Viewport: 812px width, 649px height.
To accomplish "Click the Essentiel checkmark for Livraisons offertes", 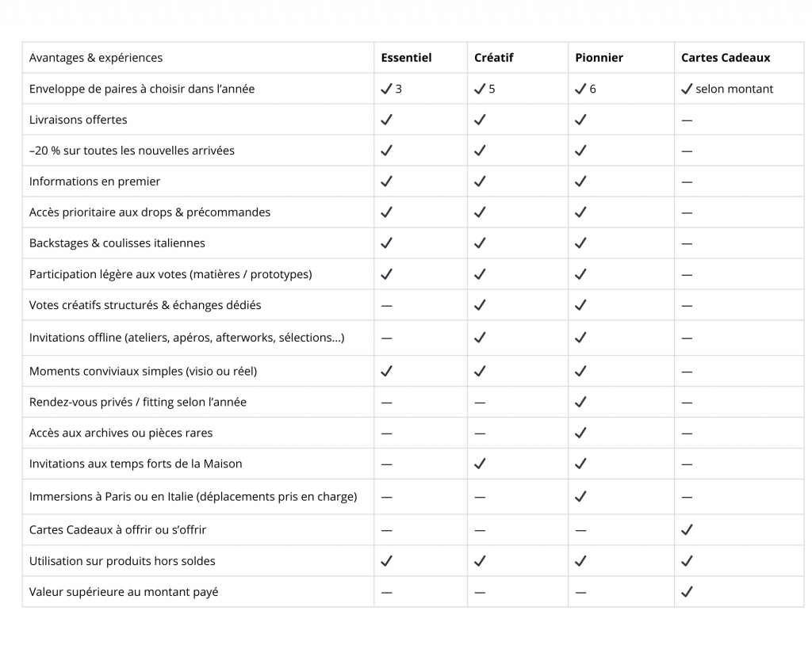I will [386, 120].
